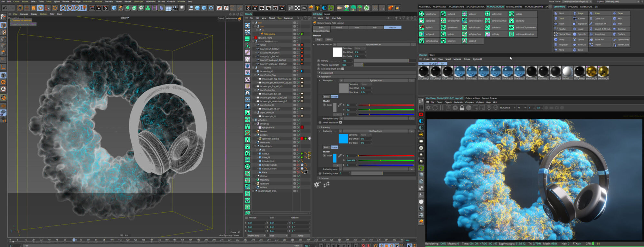Collapse the Volume Medium section chevron

click(314, 44)
